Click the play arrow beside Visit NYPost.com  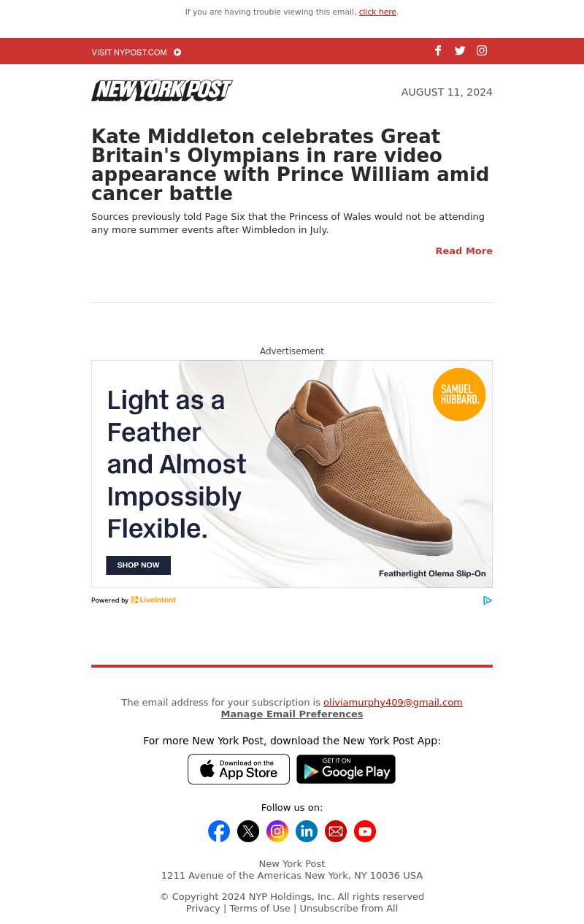[177, 53]
